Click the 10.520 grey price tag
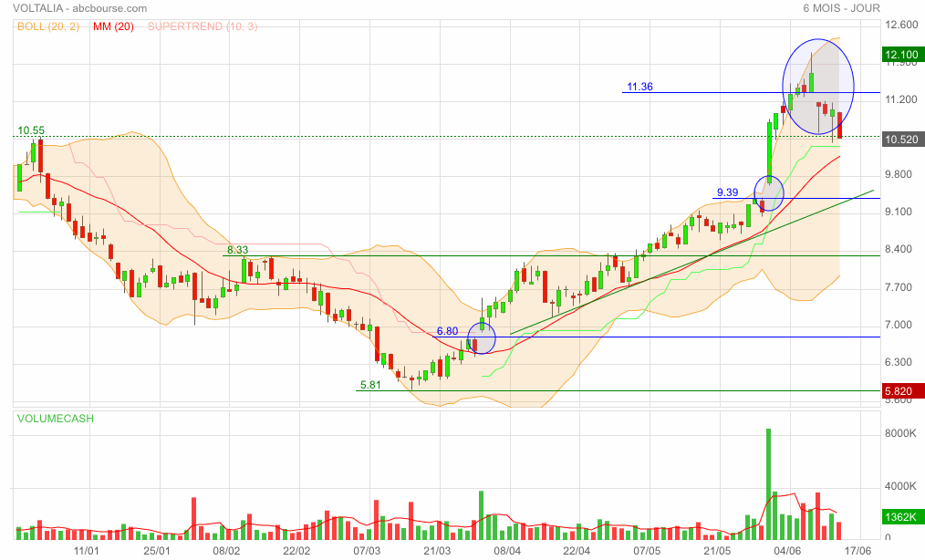 pos(902,140)
